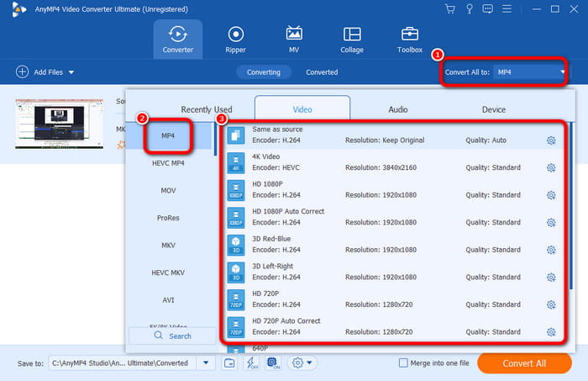This screenshot has width=588, height=381.
Task: Expand the Save to path dropdown
Action: [x=206, y=363]
